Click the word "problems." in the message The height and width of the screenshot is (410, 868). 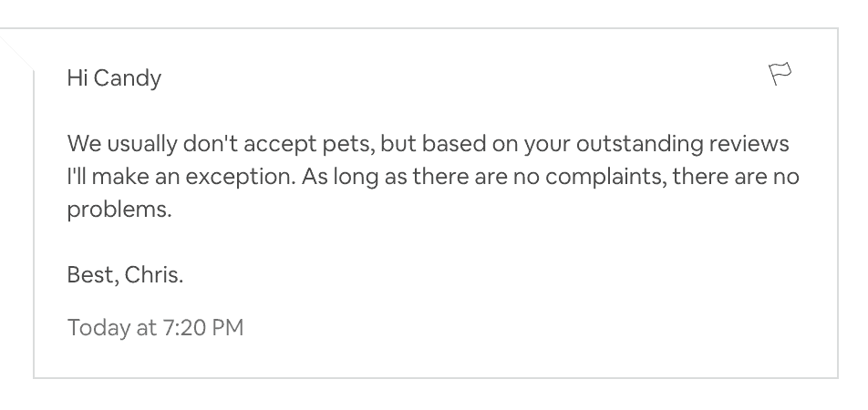tap(119, 210)
